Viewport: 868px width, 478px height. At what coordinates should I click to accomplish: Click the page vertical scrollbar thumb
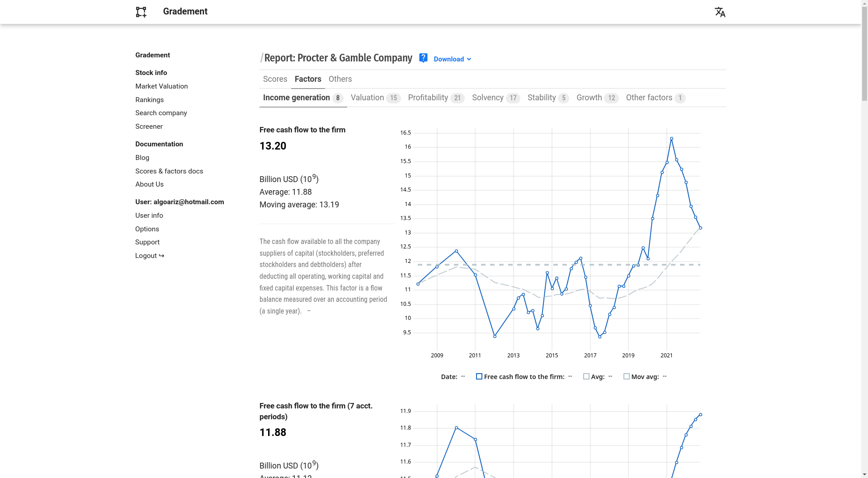click(864, 54)
